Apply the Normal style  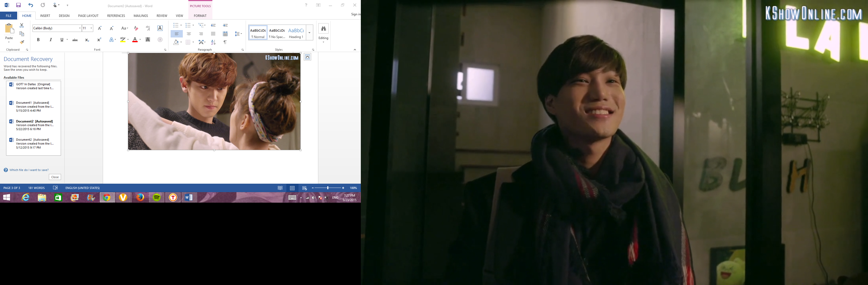pos(258,33)
